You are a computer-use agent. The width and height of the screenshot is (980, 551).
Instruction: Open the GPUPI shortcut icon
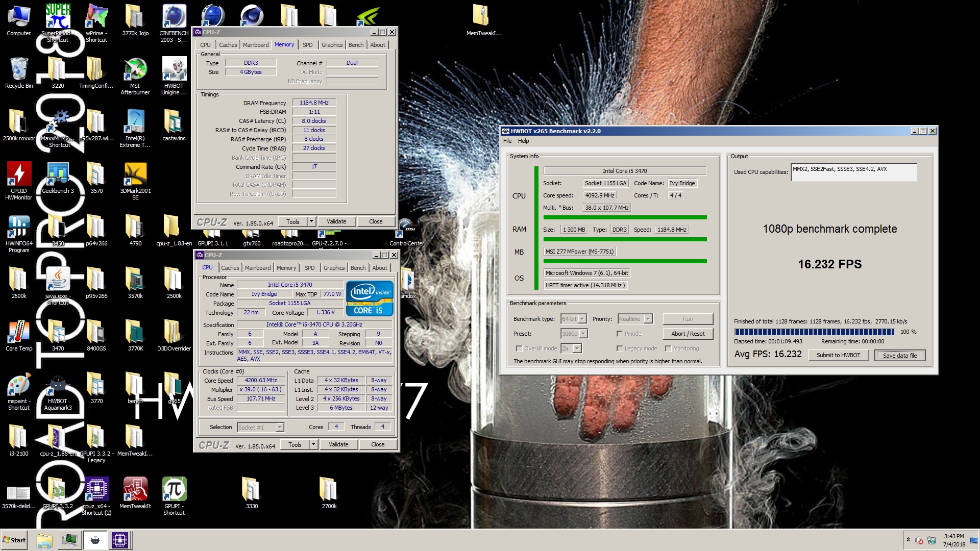[174, 496]
